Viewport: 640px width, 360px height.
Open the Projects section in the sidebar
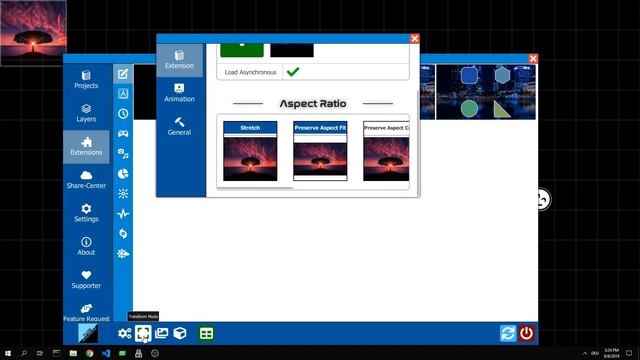[x=86, y=80]
